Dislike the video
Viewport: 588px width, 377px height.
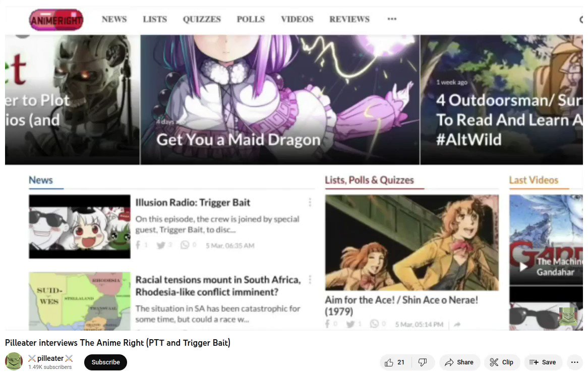[x=423, y=362]
